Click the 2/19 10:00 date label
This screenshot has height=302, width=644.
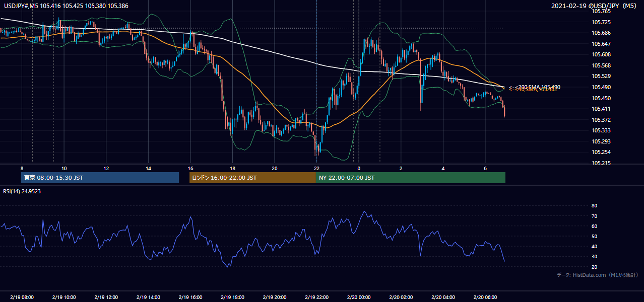pos(64,297)
